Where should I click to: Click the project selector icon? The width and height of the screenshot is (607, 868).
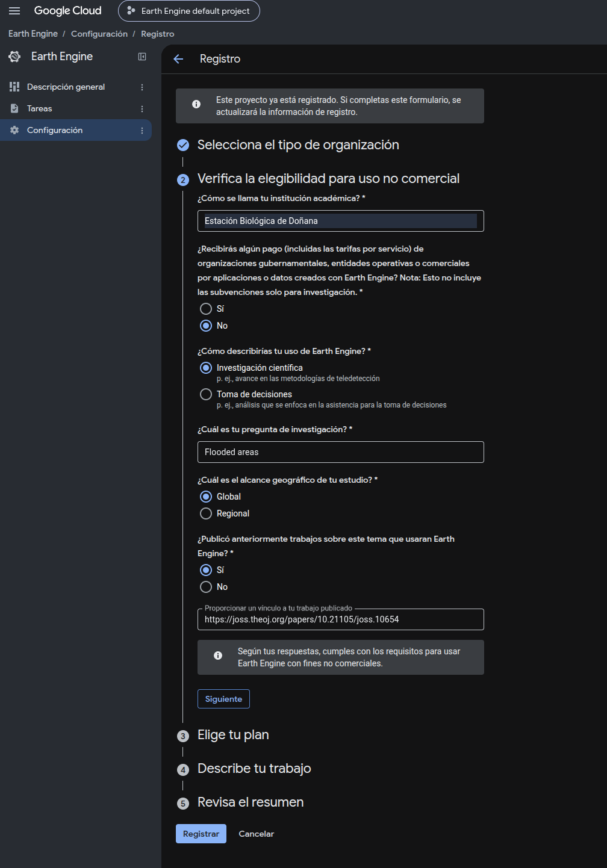(131, 11)
